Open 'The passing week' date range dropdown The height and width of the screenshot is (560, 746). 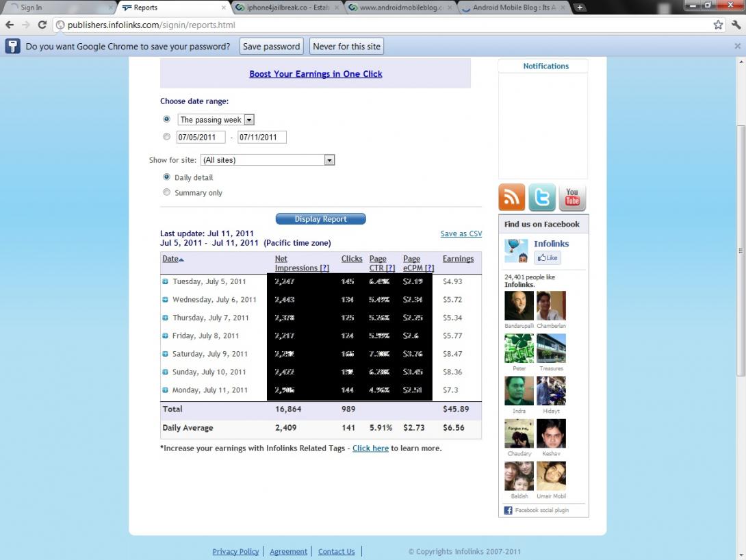tap(216, 120)
